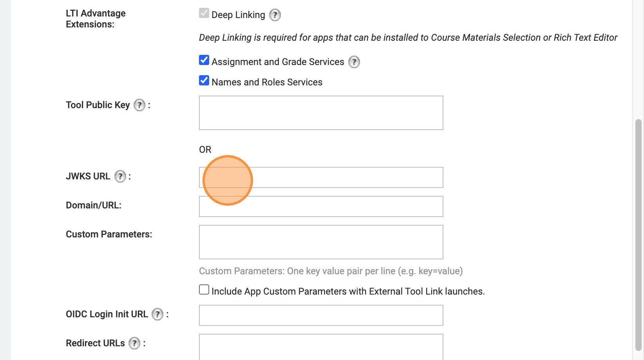The height and width of the screenshot is (360, 644).
Task: Uncheck Names and Roles Services
Action: coord(204,81)
